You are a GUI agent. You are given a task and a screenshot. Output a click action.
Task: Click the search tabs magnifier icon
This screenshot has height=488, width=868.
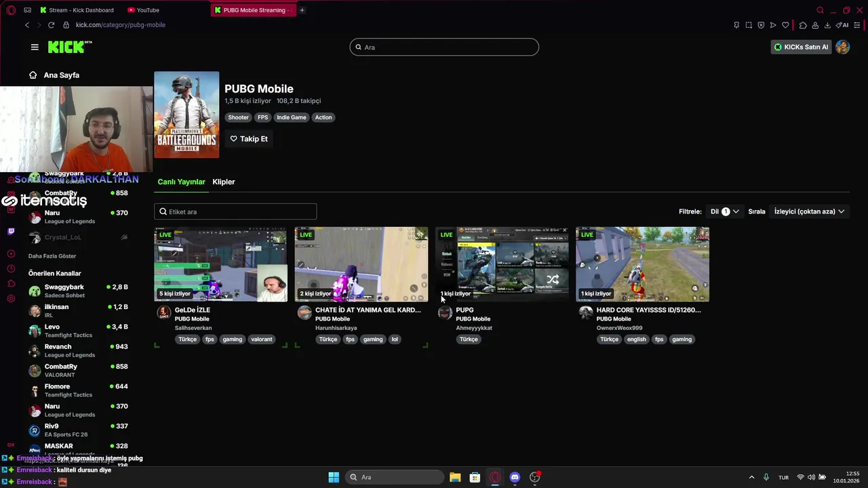point(820,10)
